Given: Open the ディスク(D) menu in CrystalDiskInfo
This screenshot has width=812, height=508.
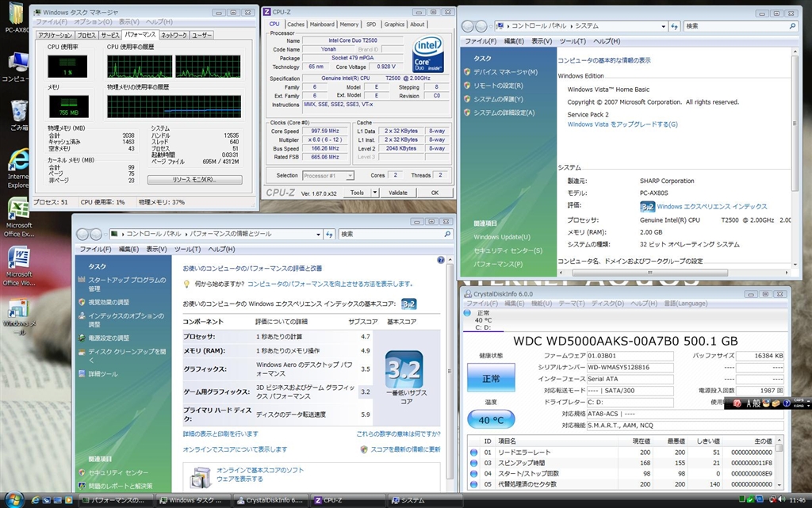Looking at the screenshot, I should tap(607, 304).
